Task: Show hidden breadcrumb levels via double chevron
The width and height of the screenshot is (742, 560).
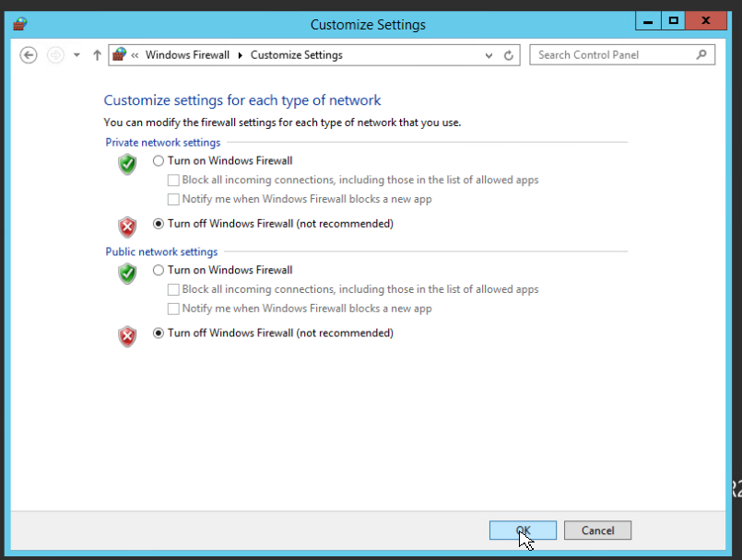Action: coord(135,55)
